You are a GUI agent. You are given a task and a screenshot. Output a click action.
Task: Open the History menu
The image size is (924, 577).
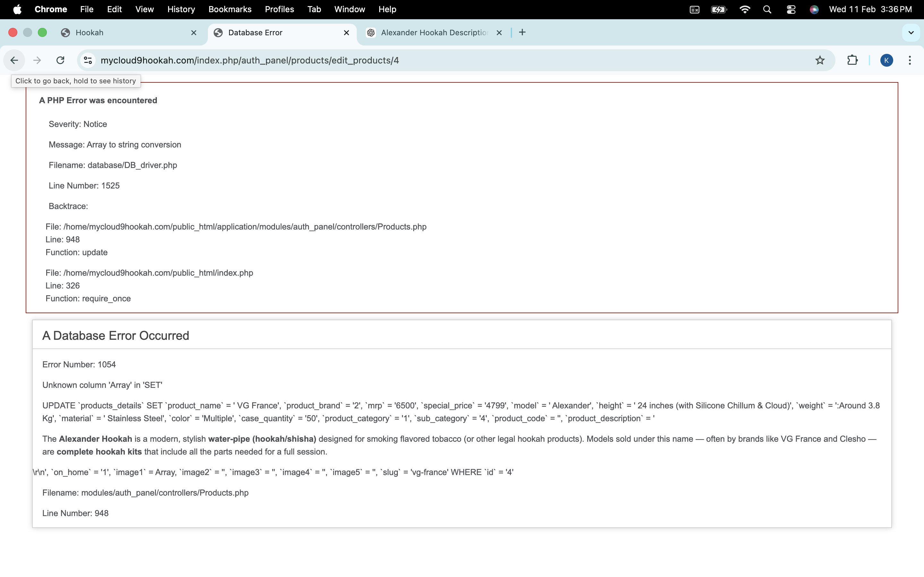click(181, 9)
